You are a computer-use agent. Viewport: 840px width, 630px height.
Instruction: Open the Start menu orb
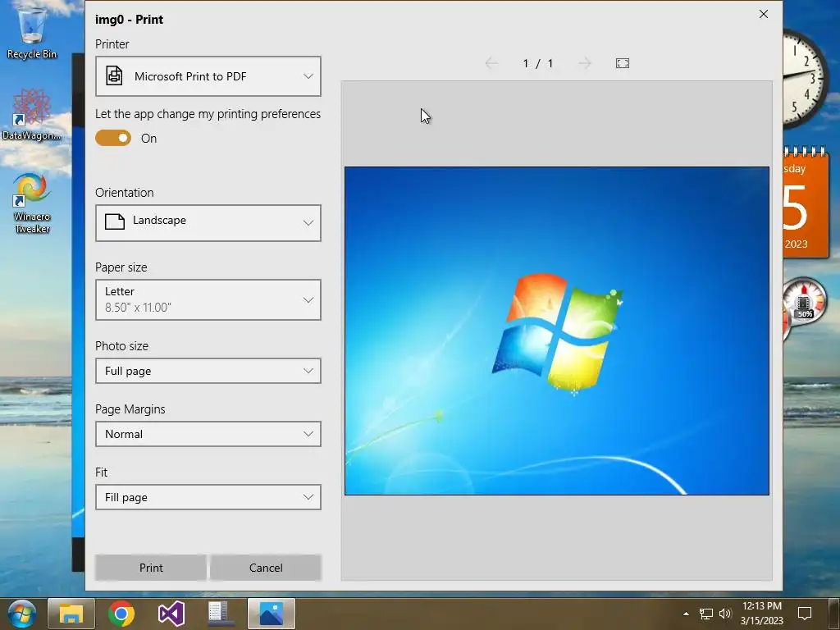click(22, 614)
